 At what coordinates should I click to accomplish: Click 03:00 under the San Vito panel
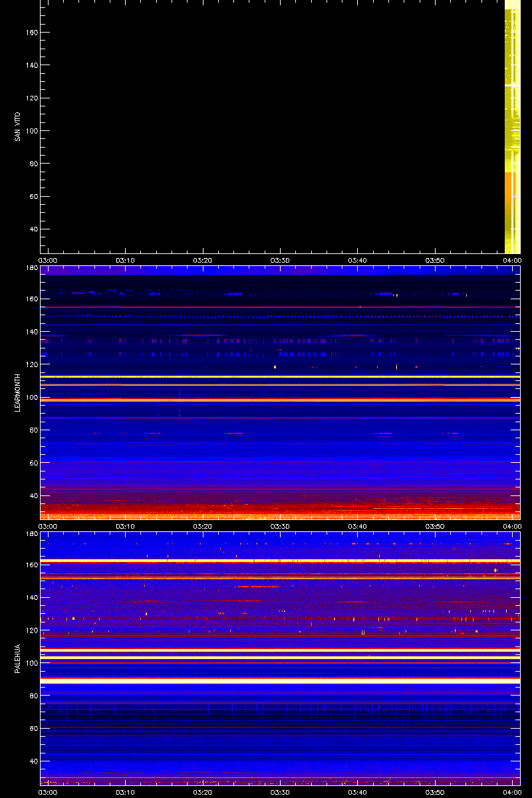(x=48, y=260)
